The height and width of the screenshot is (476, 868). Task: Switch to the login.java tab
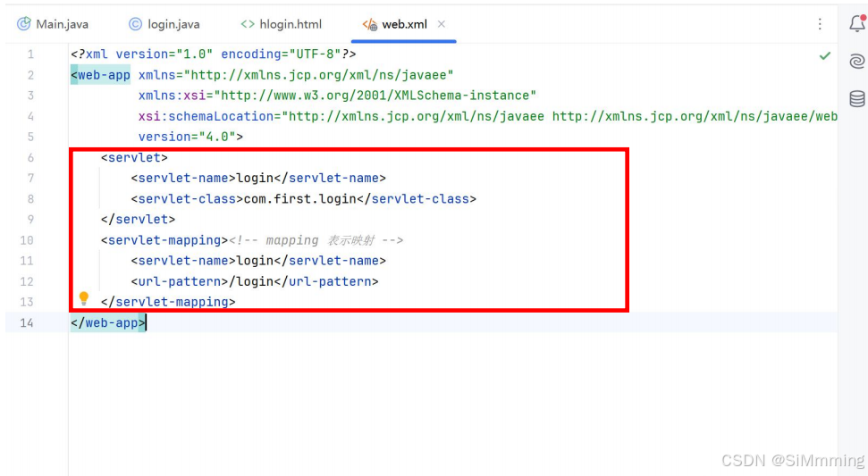coord(164,24)
